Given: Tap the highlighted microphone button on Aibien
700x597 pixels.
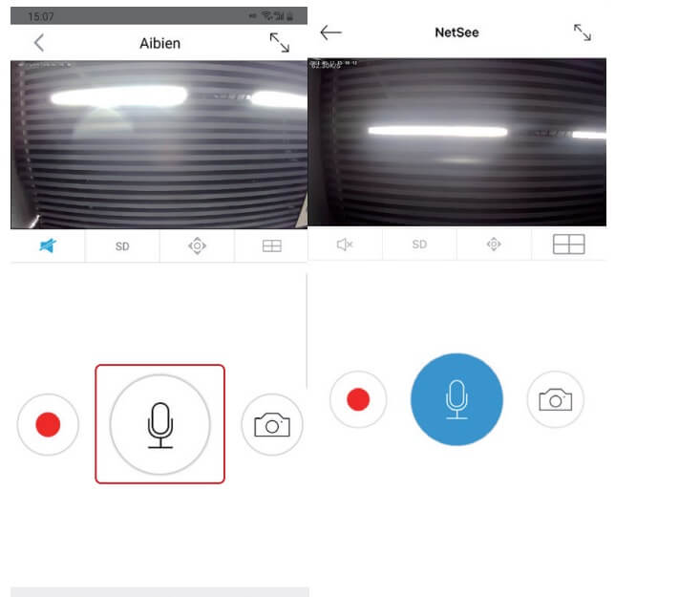Looking at the screenshot, I should tap(159, 424).
